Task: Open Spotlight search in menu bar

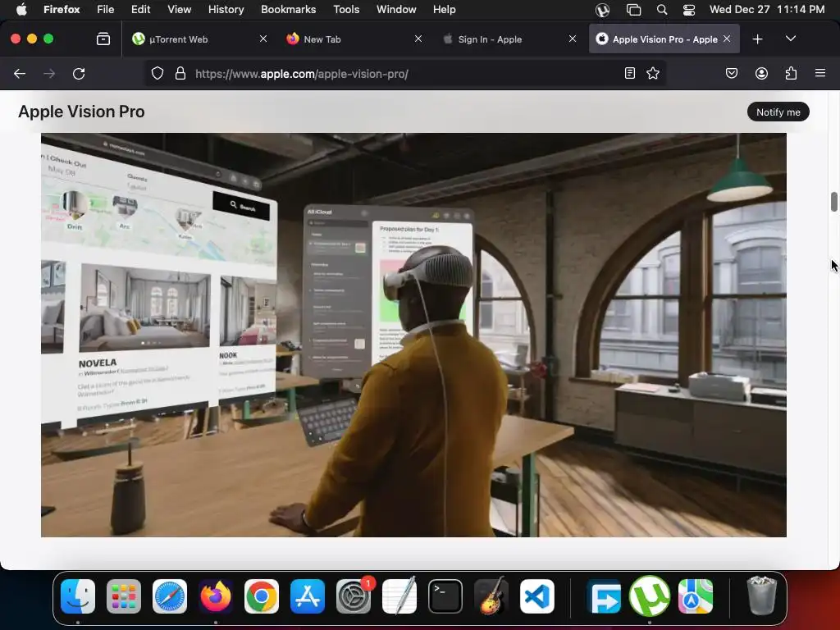Action: [x=662, y=10]
